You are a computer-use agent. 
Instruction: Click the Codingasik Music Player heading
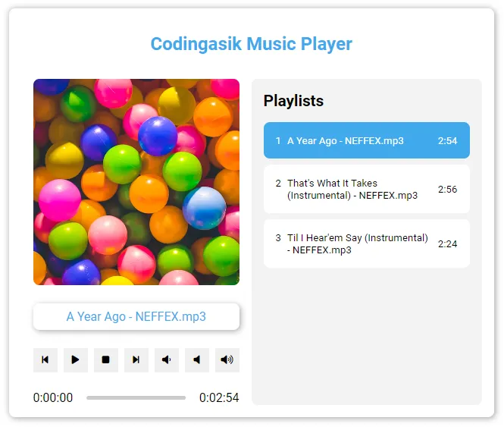click(x=252, y=43)
